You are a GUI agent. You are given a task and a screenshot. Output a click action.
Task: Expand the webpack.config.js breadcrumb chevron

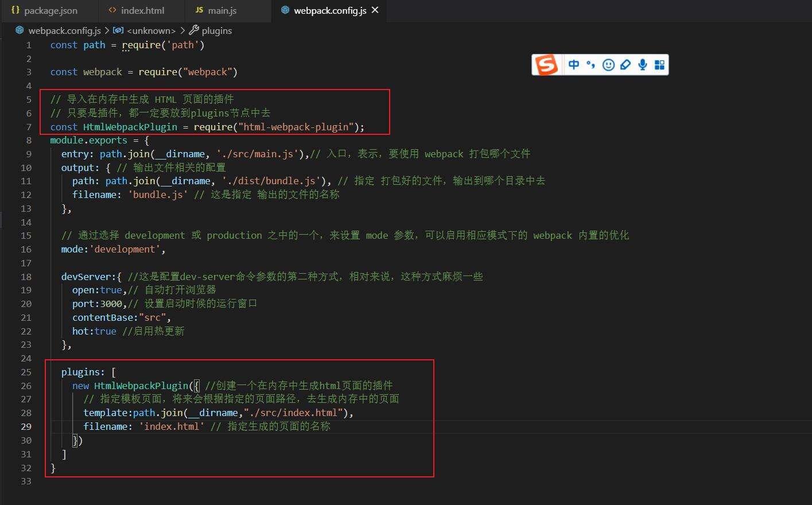click(x=107, y=30)
